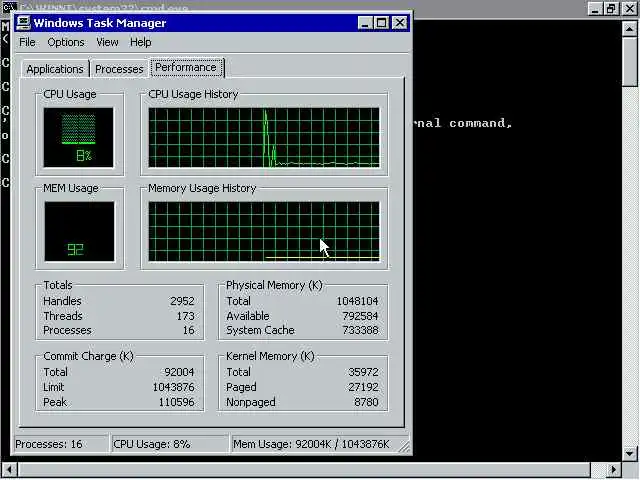Select the Performance tab
640x480 pixels.
pos(186,67)
